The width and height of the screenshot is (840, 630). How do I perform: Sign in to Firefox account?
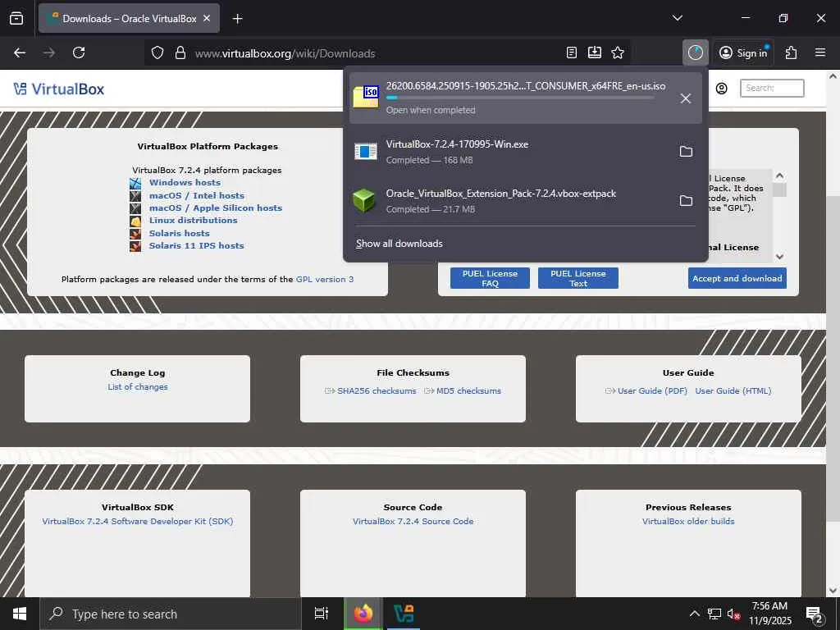coord(743,52)
